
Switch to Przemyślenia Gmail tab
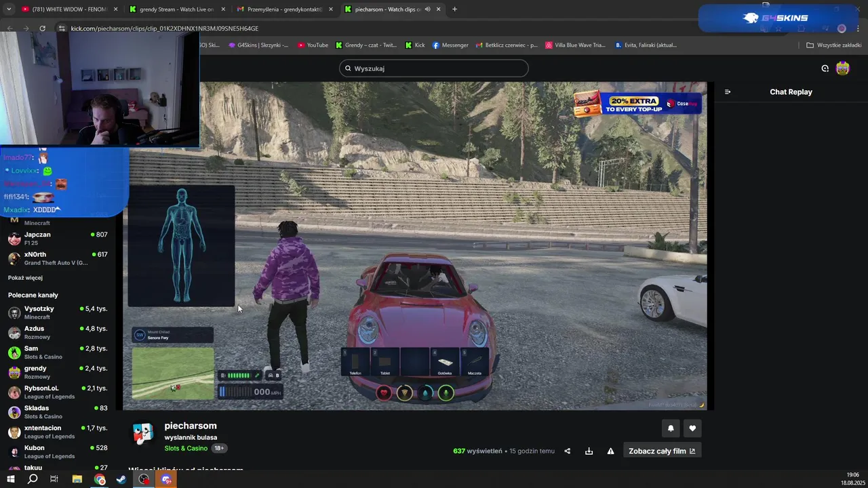(283, 9)
